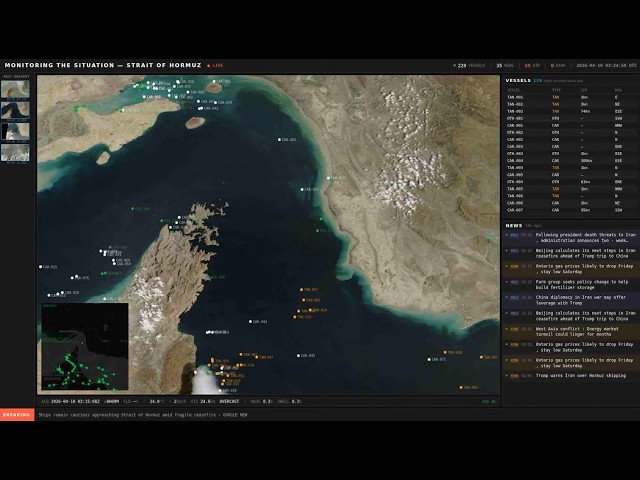Open the news item about president death threats to Iran
Screen dimensions: 640x480
[571, 238]
